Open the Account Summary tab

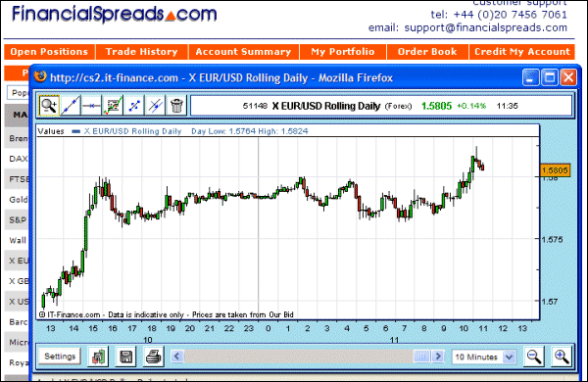point(244,52)
